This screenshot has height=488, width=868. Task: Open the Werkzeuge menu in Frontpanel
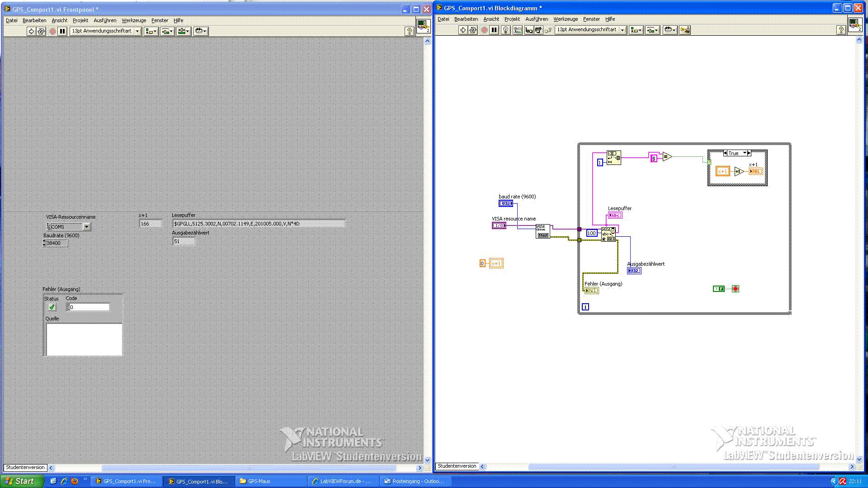pyautogui.click(x=134, y=20)
